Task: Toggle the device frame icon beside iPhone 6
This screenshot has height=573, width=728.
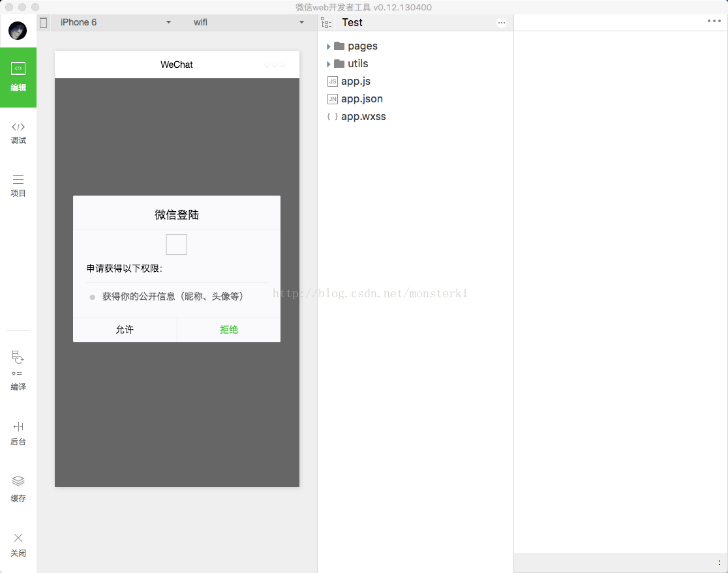Action: point(44,23)
